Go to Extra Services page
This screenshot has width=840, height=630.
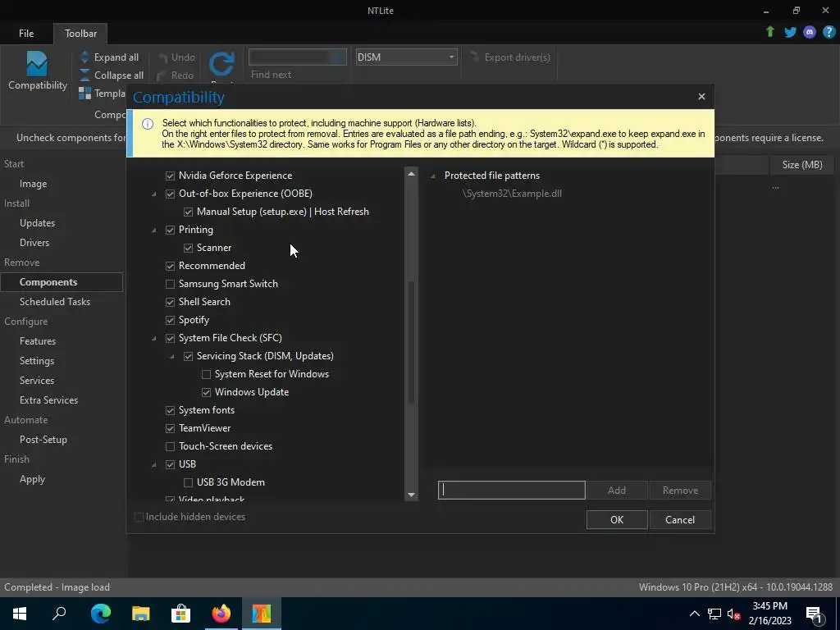click(x=48, y=400)
